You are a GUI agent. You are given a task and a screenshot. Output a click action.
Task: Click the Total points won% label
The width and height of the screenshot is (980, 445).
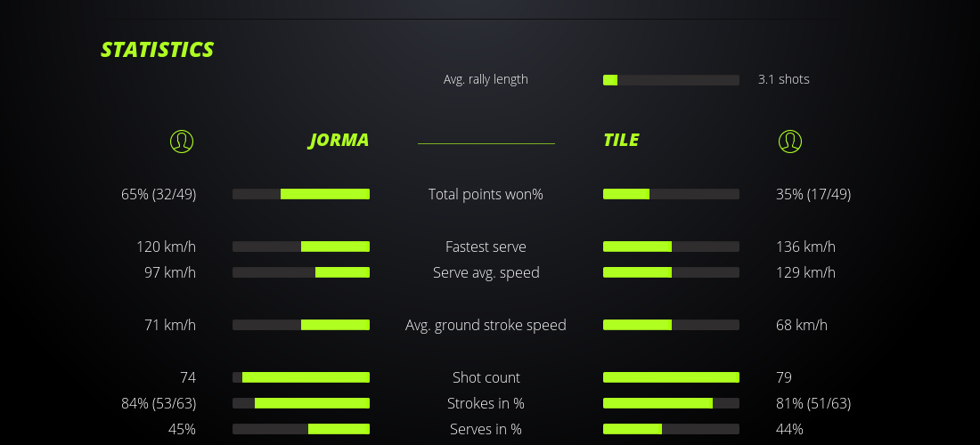click(x=486, y=194)
